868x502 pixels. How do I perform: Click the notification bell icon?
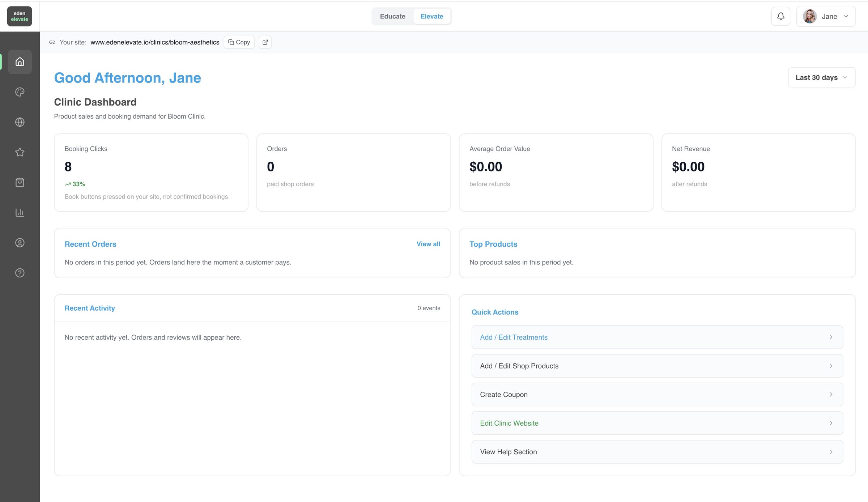780,16
